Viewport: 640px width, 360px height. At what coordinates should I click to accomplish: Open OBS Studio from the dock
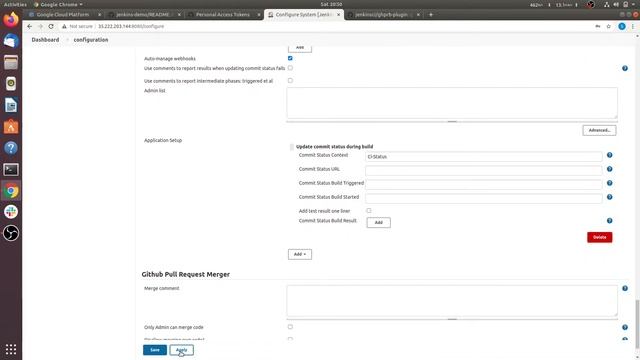(11, 233)
